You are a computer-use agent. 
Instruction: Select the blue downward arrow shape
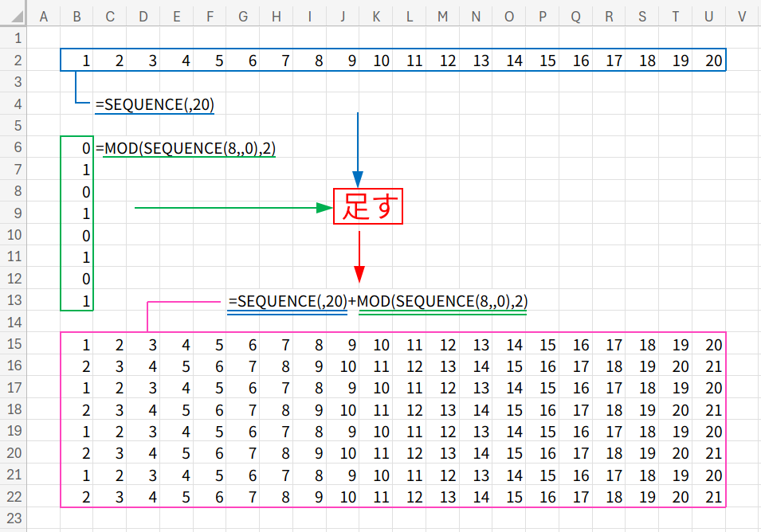[x=358, y=147]
